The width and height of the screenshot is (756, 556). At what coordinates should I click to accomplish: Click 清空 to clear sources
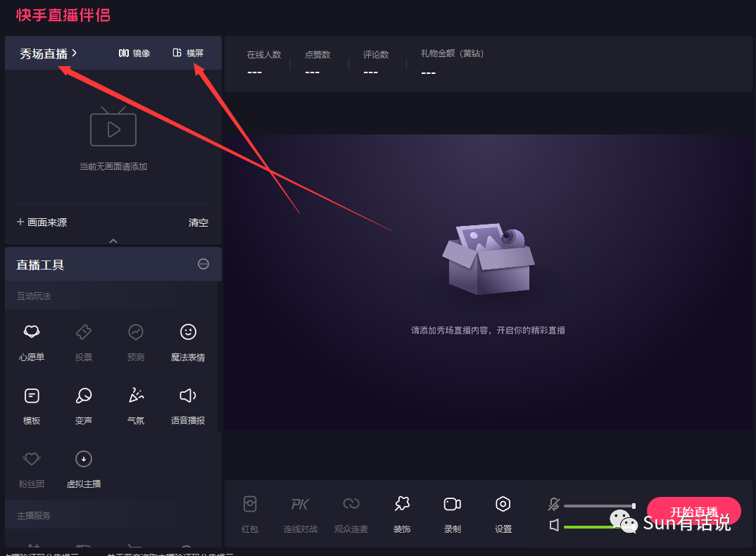tap(199, 222)
